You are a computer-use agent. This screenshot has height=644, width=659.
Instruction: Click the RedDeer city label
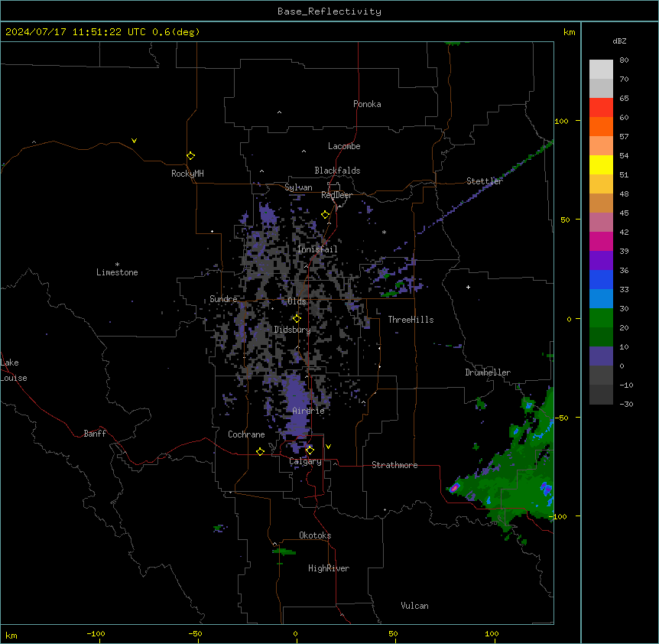336,195
